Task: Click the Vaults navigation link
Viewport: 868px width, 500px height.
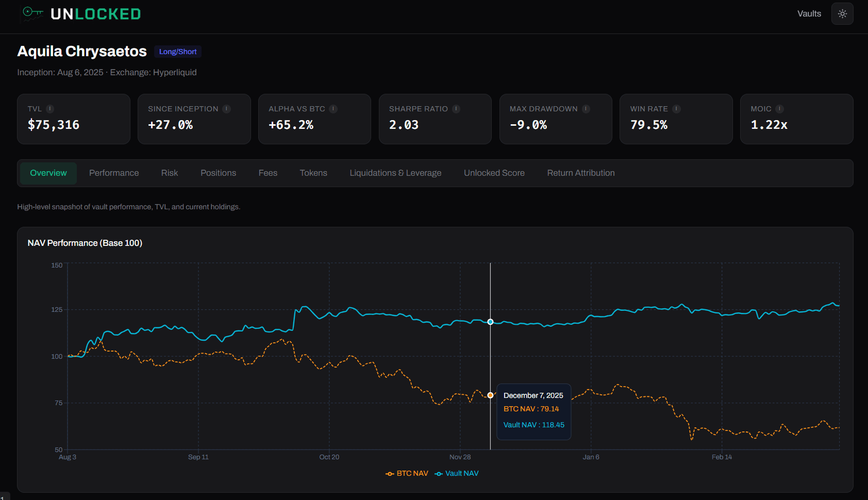Action: [809, 13]
